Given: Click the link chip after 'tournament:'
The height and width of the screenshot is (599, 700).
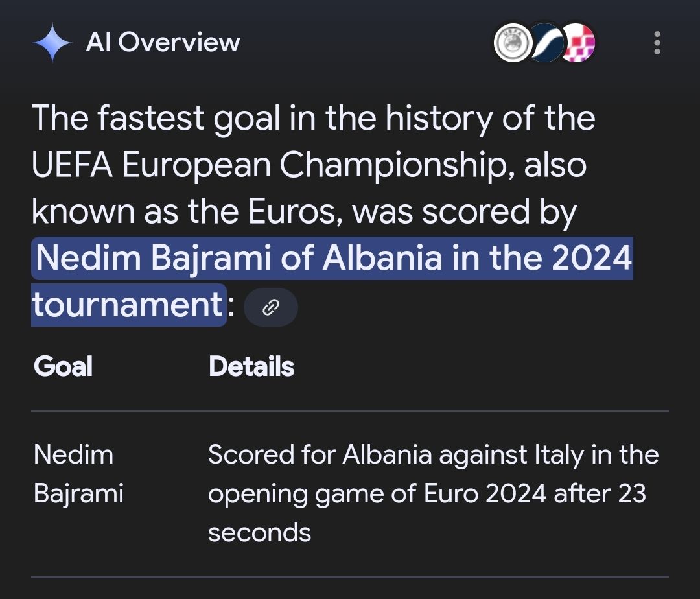Looking at the screenshot, I should (x=271, y=307).
